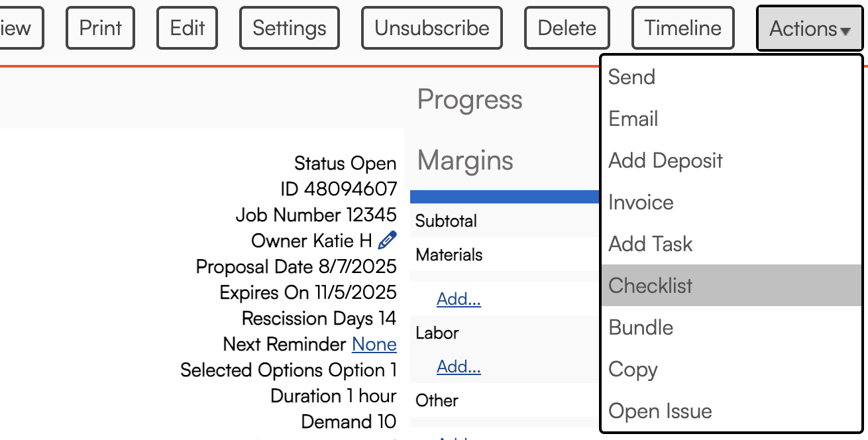This screenshot has height=440, width=868.
Task: Select Open Issue menu entry
Action: pyautogui.click(x=660, y=411)
